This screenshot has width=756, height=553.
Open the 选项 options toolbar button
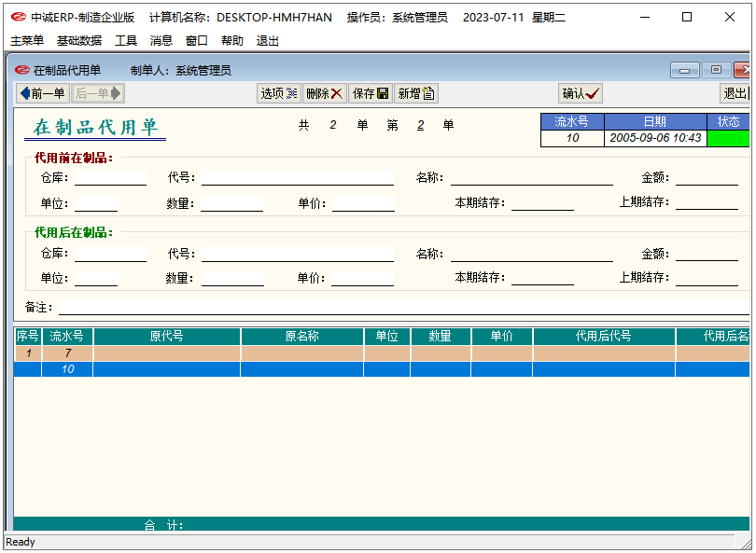(279, 93)
